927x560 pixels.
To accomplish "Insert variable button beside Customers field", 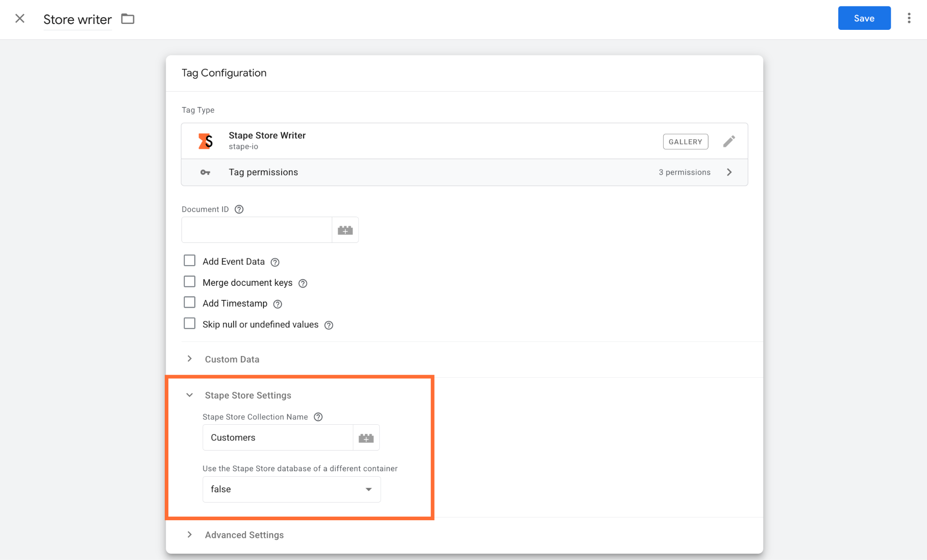I will pyautogui.click(x=366, y=438).
